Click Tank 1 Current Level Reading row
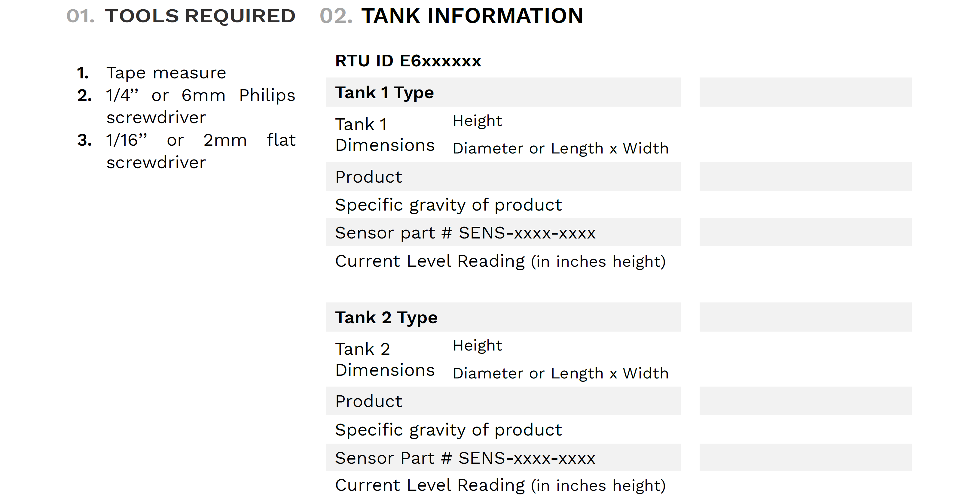Viewport: 980px width, 504px height. tap(503, 261)
